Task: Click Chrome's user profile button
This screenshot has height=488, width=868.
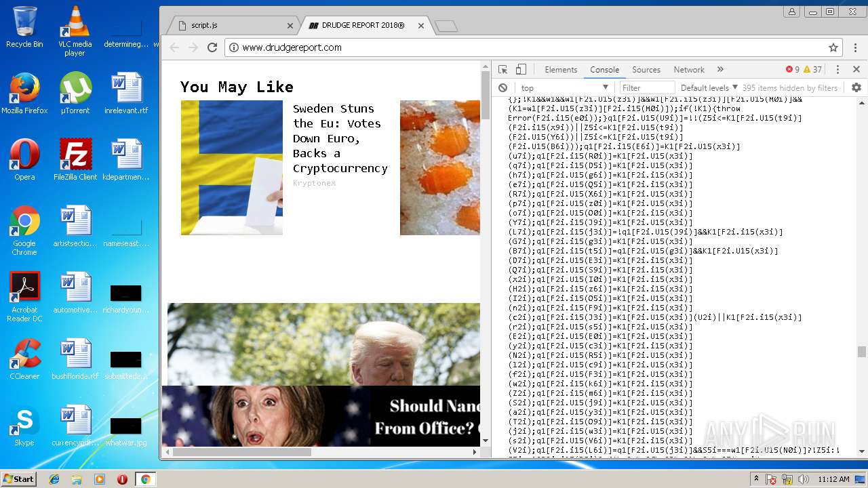Action: point(791,12)
